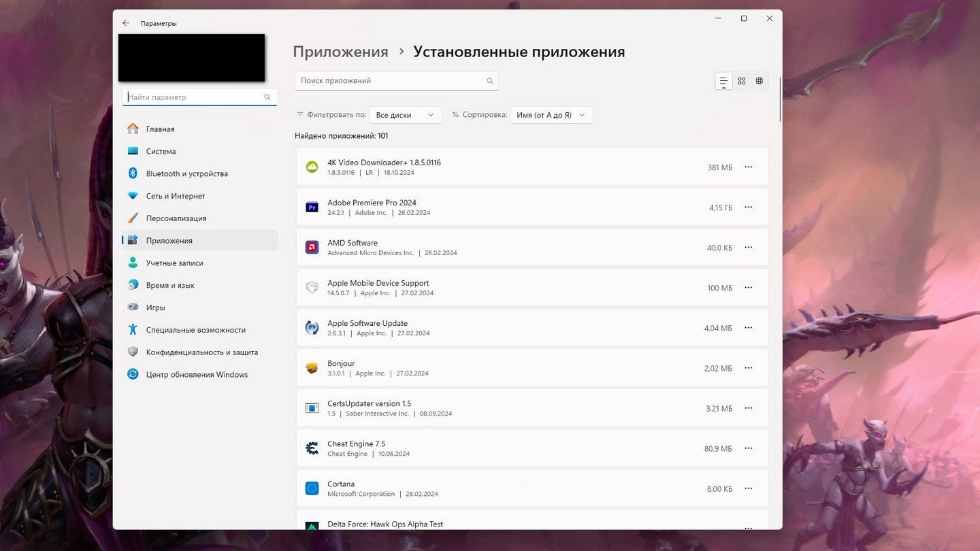The image size is (980, 551).
Task: Focus the Поиск приложений search field
Action: (x=396, y=81)
